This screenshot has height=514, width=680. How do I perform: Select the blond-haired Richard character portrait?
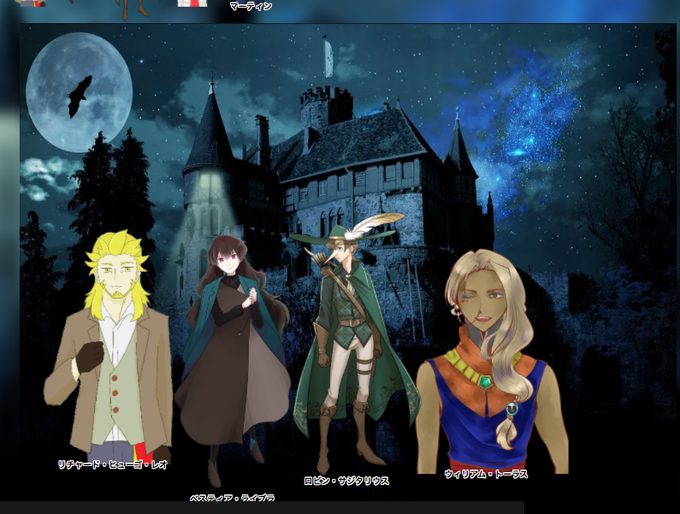[x=108, y=346]
